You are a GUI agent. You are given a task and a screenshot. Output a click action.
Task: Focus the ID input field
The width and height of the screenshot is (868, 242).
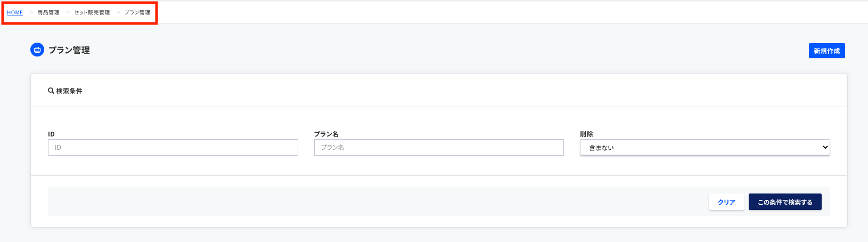[x=173, y=148]
